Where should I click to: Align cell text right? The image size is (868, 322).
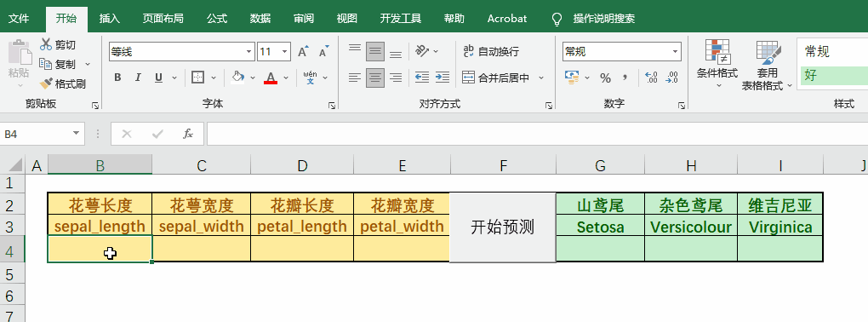[x=396, y=78]
